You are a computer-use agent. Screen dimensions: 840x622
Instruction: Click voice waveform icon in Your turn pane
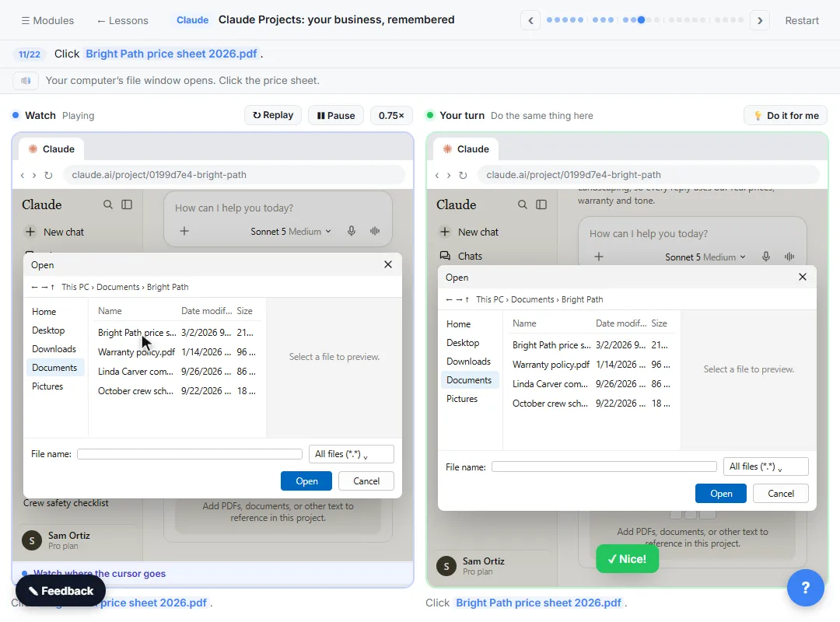coord(789,257)
